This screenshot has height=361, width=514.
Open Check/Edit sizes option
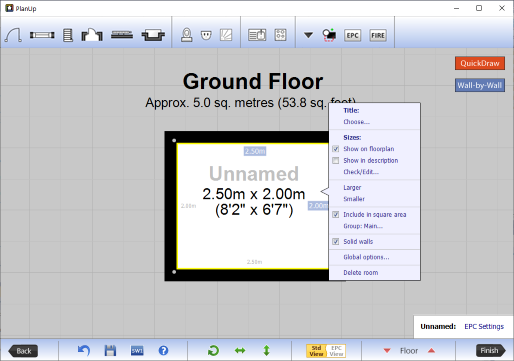(x=361, y=172)
